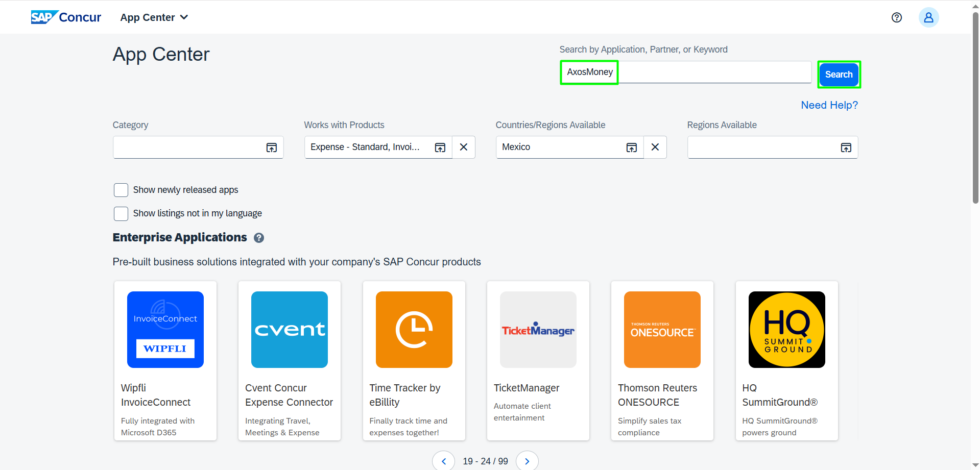The image size is (980, 470).
Task: Open the Cvent Concur Expense Connector tile
Action: (290, 360)
